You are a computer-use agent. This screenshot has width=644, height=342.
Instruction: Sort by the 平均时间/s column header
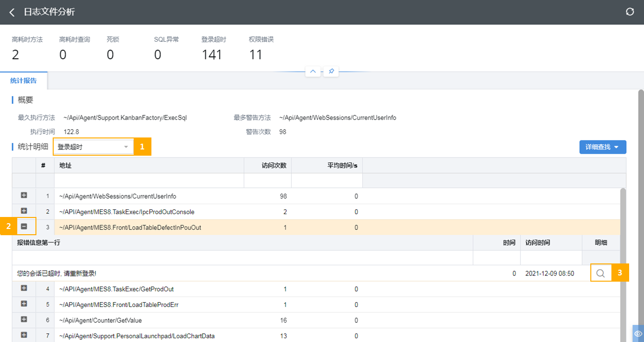(x=327, y=165)
